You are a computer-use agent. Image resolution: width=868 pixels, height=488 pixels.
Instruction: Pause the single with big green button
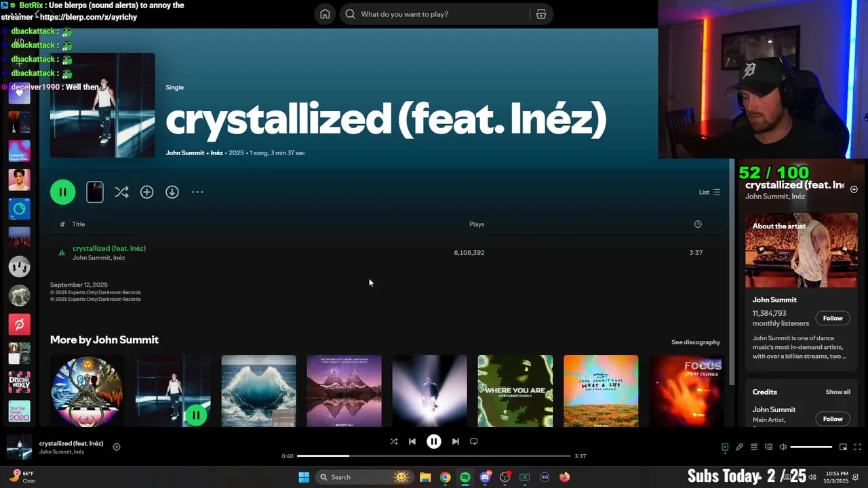coord(62,192)
